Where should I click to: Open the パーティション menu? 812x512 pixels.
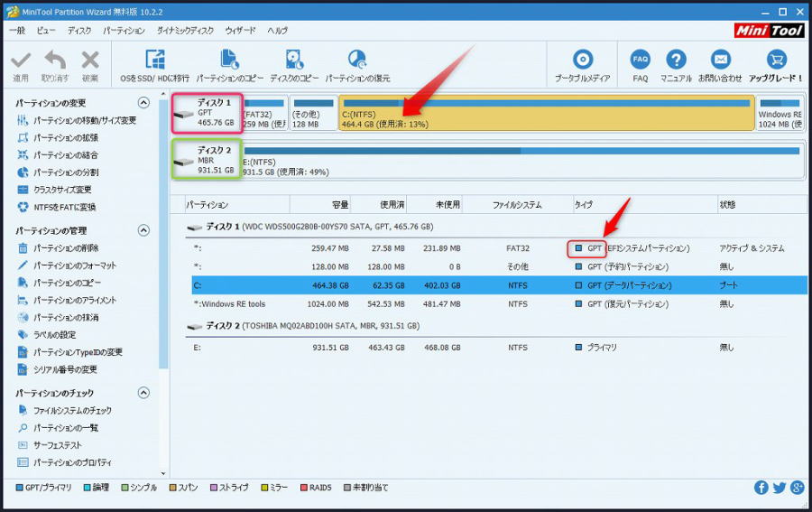click(124, 31)
